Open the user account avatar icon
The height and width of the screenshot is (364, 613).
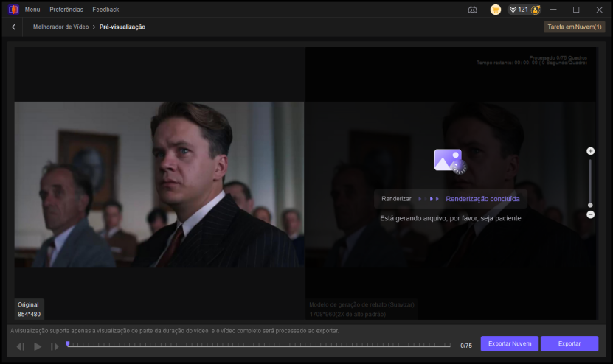pyautogui.click(x=536, y=10)
